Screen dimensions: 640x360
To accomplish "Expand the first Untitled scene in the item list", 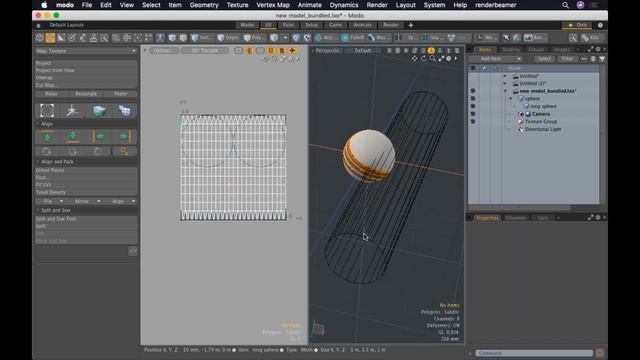I will coord(505,76).
